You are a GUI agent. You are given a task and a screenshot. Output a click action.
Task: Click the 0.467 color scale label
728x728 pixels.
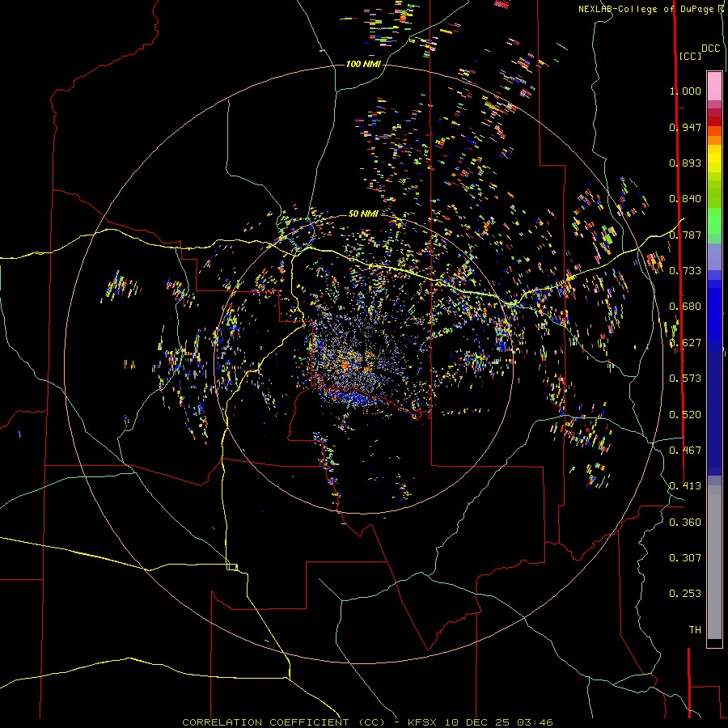click(x=685, y=451)
